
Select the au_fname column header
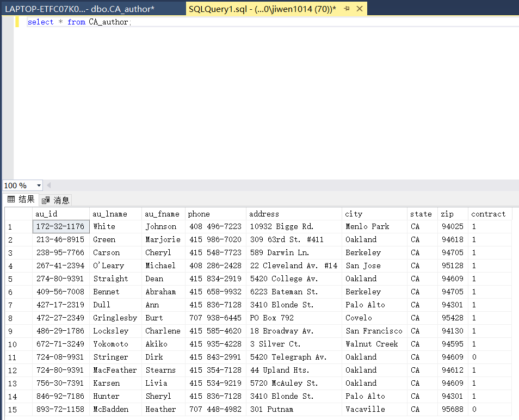163,214
